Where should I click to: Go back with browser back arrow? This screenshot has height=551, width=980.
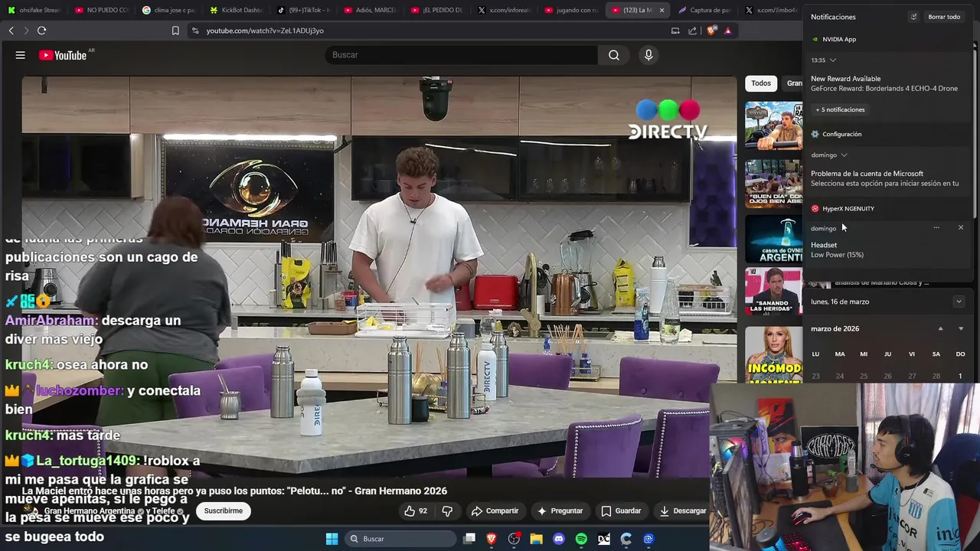click(11, 31)
